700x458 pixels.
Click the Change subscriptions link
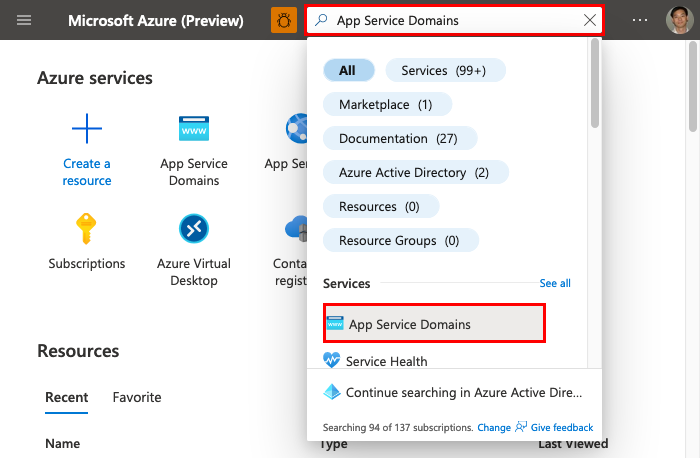494,427
